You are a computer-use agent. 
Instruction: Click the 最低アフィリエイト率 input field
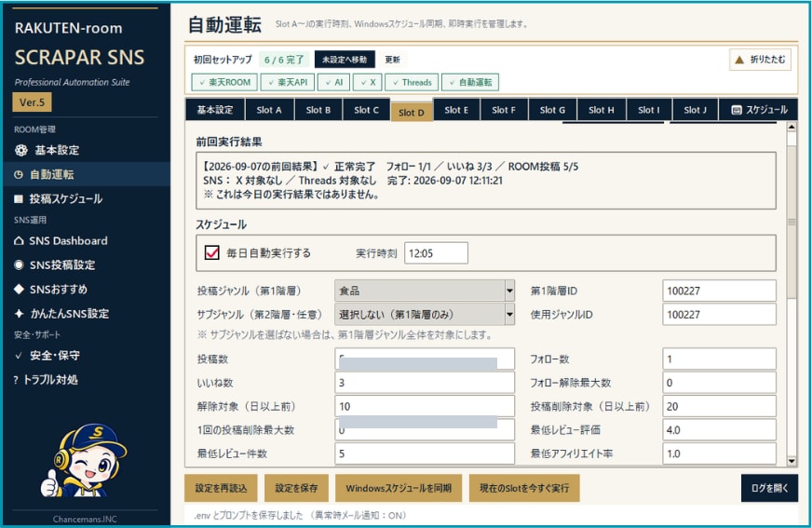pos(719,454)
